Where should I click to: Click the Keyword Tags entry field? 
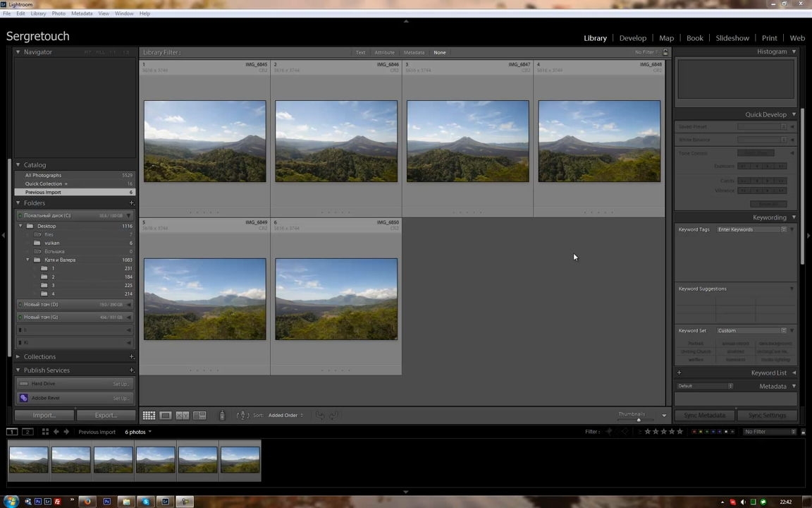click(x=751, y=229)
